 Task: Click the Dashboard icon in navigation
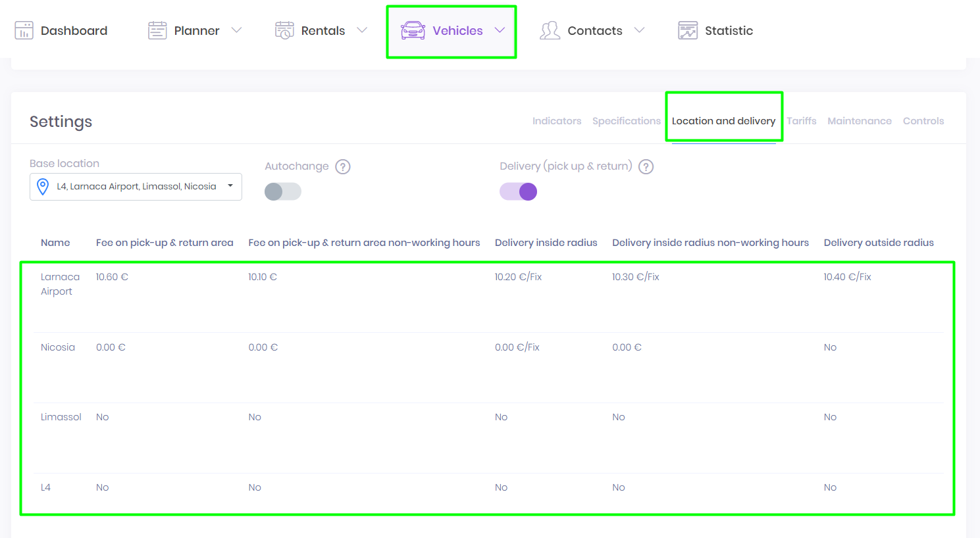point(24,30)
